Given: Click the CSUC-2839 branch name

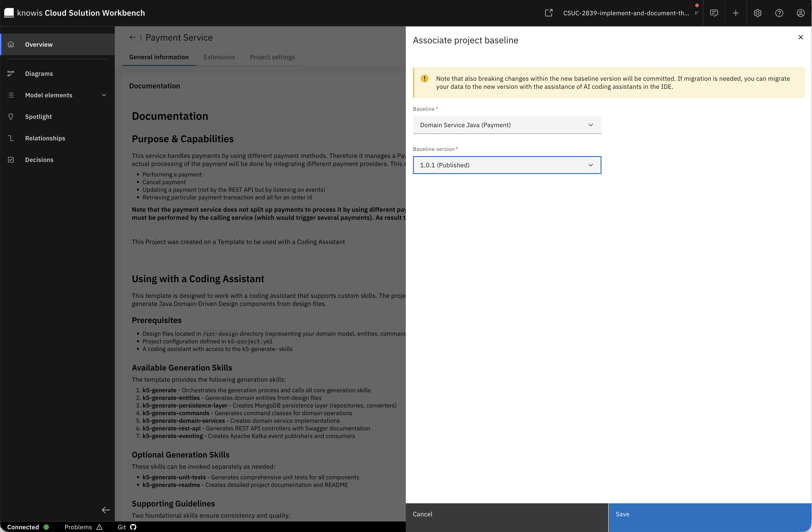Looking at the screenshot, I should click(x=626, y=13).
